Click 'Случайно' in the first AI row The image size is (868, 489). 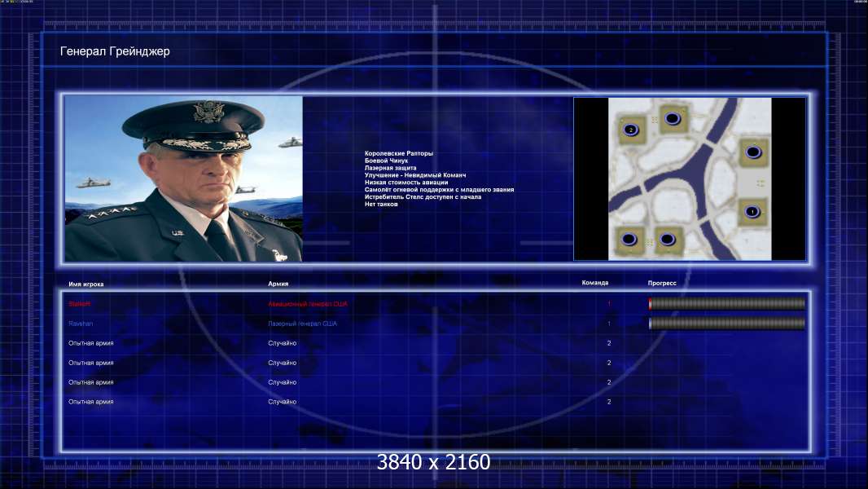[283, 343]
